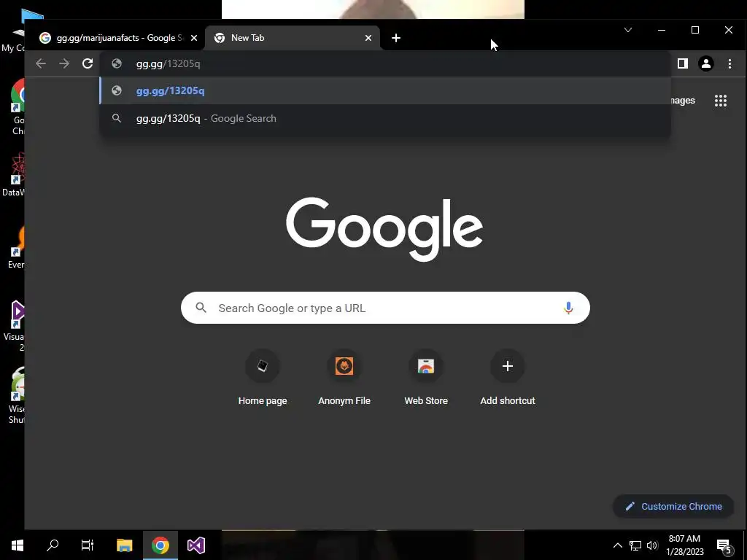Open the notification center icon
Screen dimensions: 747x560
point(724,545)
